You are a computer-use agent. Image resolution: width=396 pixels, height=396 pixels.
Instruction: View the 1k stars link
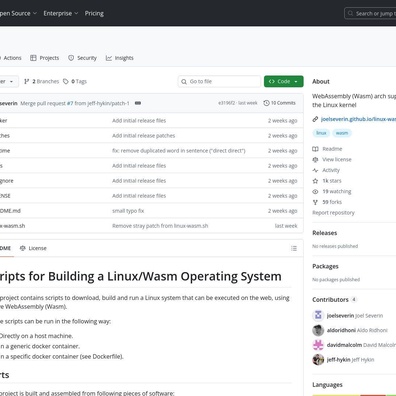click(x=332, y=181)
